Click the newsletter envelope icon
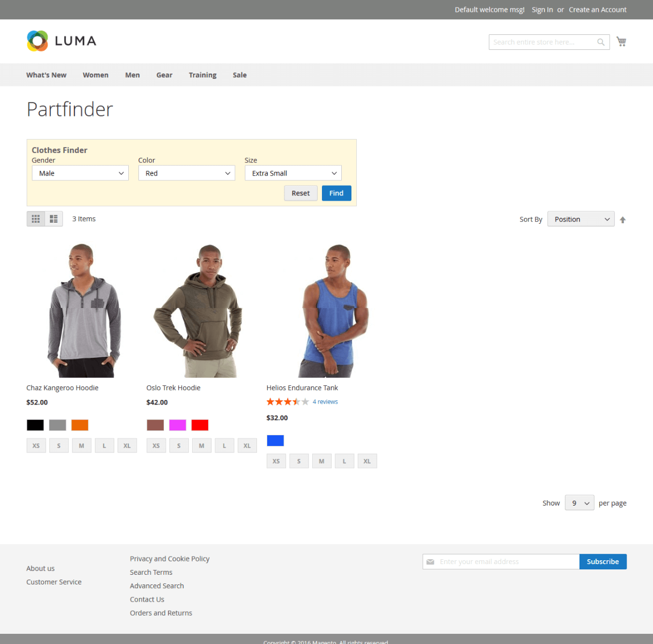Viewport: 653px width, 644px height. (x=430, y=562)
